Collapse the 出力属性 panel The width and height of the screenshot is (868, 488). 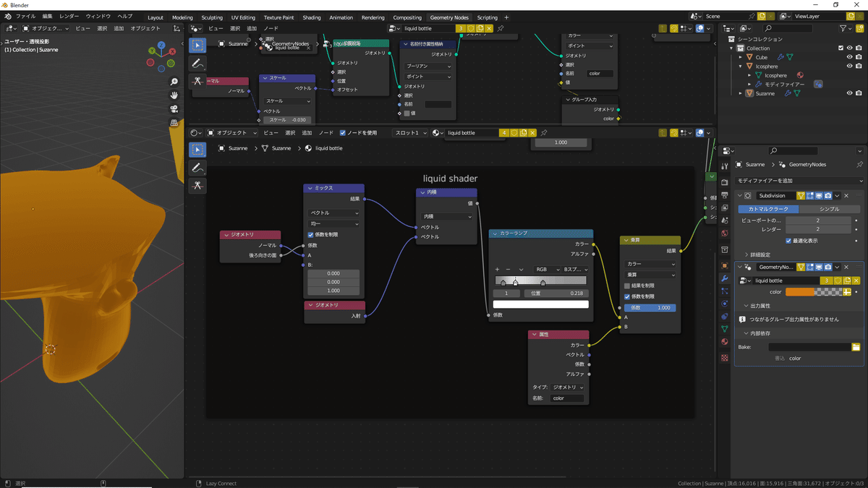[759, 306]
